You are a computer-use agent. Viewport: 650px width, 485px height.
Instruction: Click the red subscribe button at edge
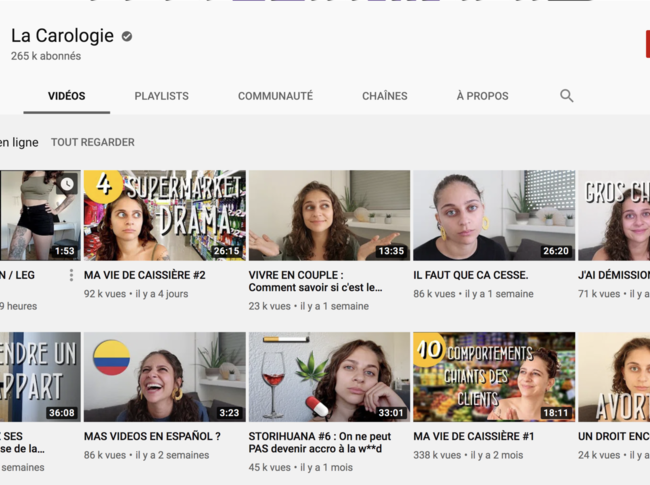coord(648,44)
